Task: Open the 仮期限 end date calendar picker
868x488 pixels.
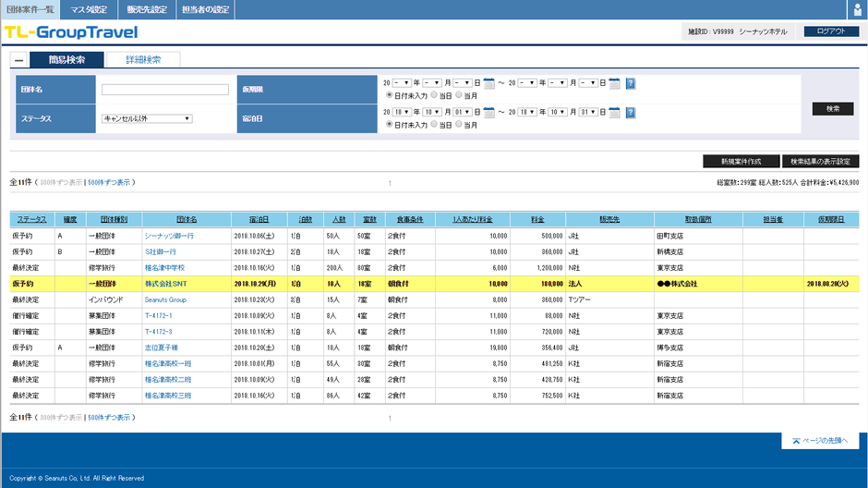Action: pos(614,83)
